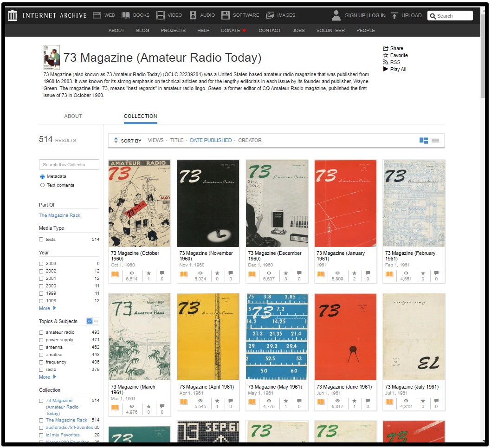This screenshot has width=491, height=448.
Task: Select the Metadata radio button
Action: [x=42, y=176]
